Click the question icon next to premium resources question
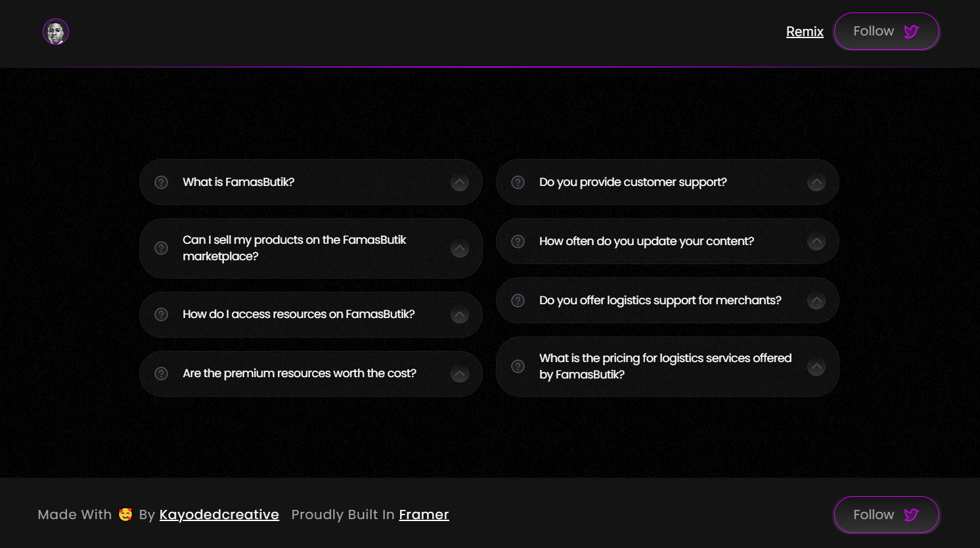Viewport: 980px width, 548px height. 161,373
